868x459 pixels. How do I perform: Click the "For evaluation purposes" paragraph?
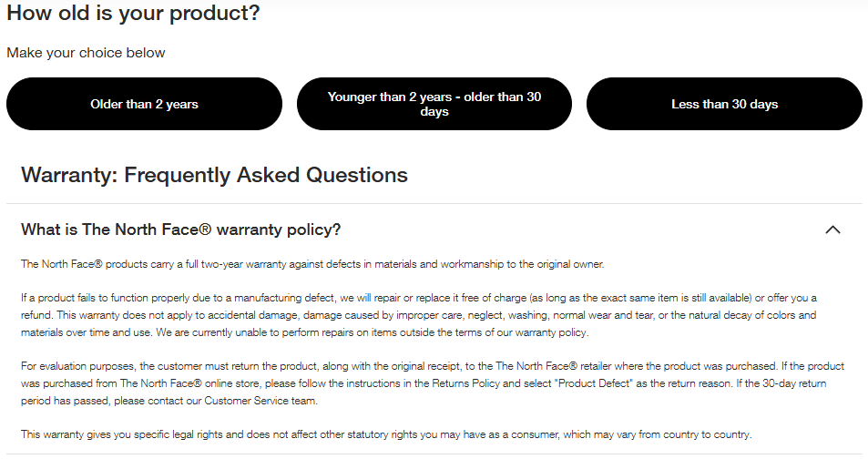point(424,383)
